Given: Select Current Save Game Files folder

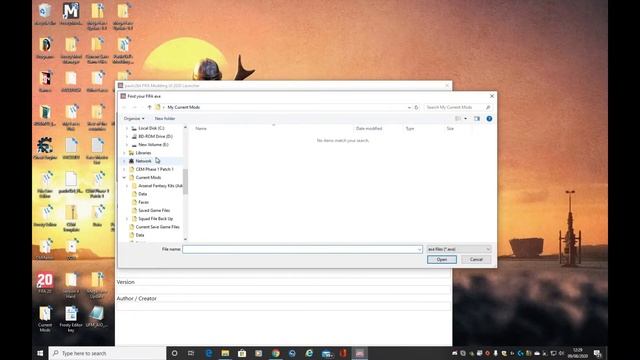Looking at the screenshot, I should click(x=154, y=227).
